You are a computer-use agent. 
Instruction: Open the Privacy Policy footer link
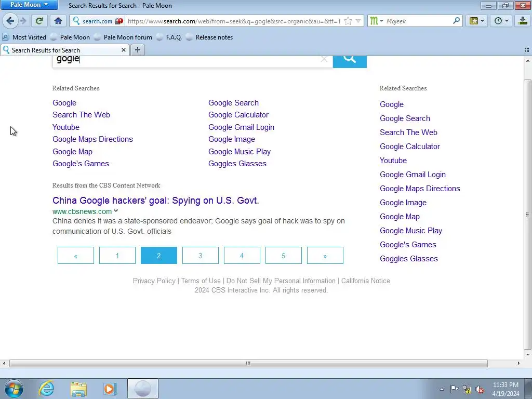click(154, 281)
